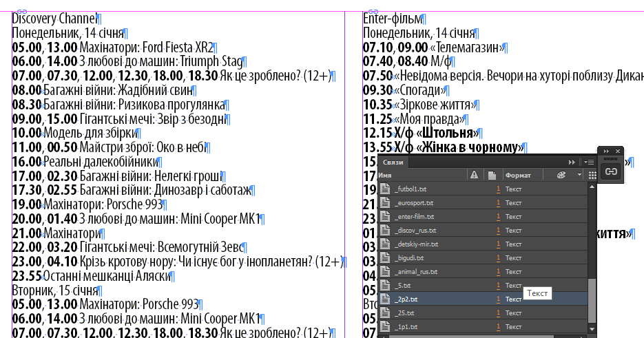Click the text 'Х/ф «Штольня»'
The height and width of the screenshot is (338, 644).
pyautogui.click(x=437, y=133)
